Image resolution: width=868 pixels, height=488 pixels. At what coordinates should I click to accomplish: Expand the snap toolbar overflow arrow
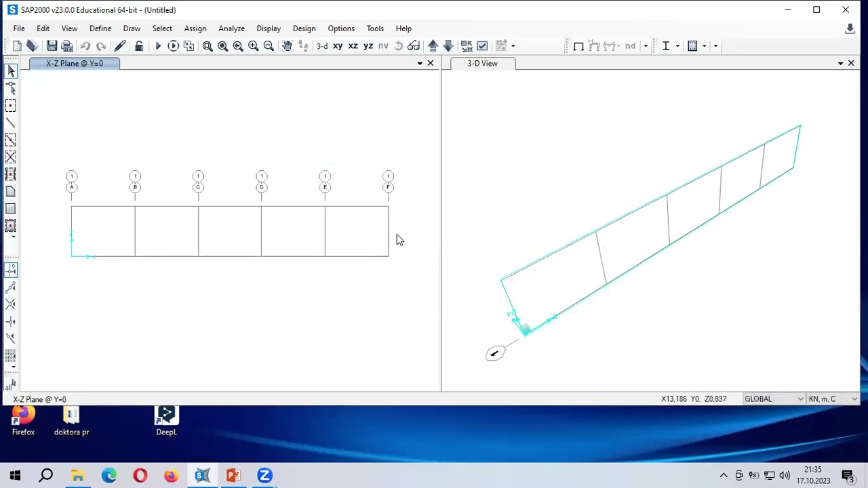(13, 368)
